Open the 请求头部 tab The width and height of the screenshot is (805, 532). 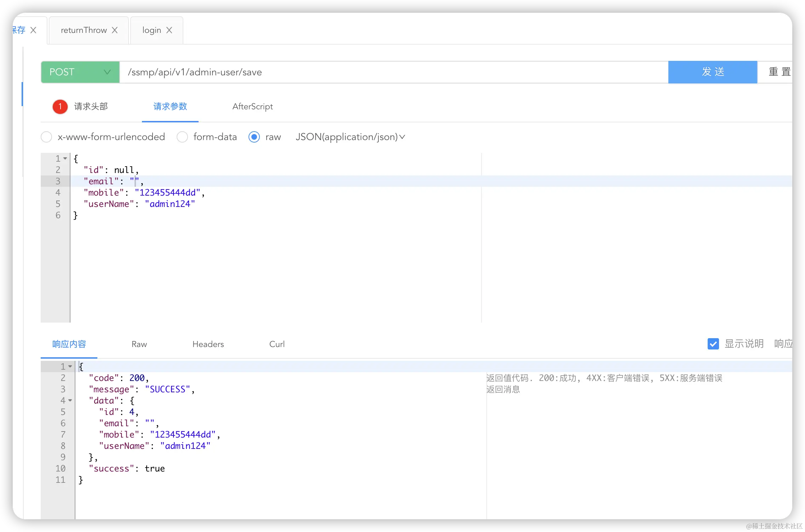pyautogui.click(x=91, y=106)
